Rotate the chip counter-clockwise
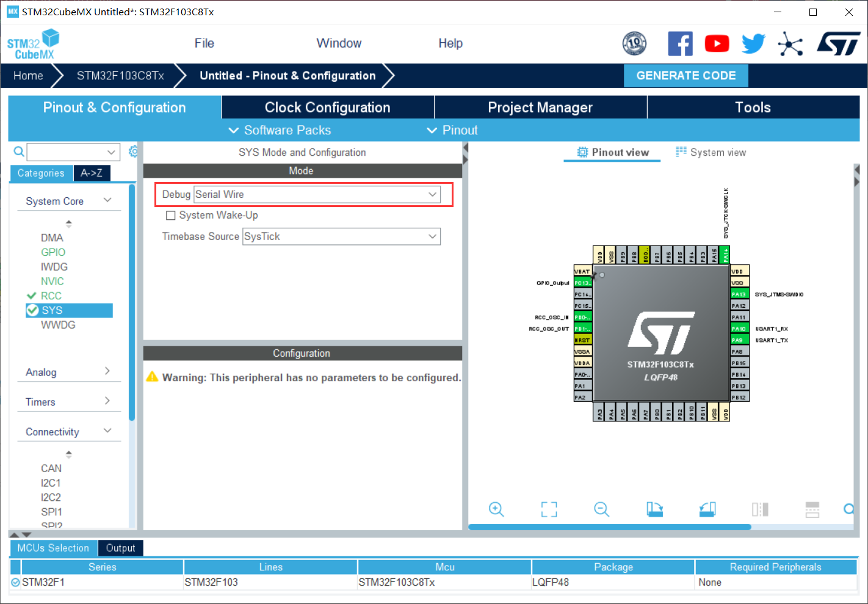The height and width of the screenshot is (604, 868). [707, 509]
